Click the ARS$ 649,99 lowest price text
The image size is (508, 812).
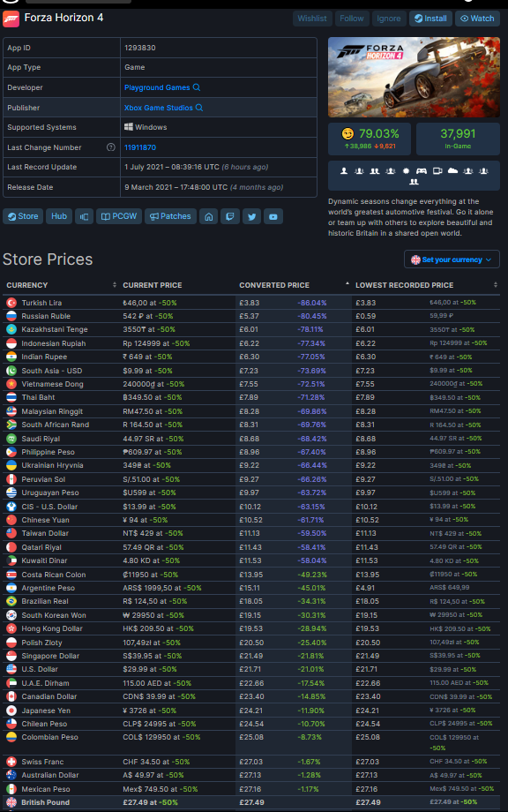(x=449, y=588)
